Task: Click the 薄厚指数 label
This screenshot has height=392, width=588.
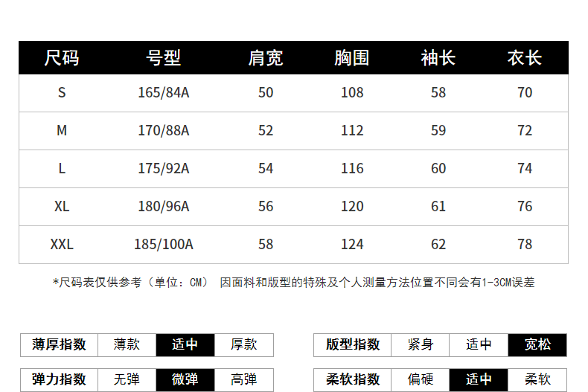Action: pyautogui.click(x=60, y=345)
